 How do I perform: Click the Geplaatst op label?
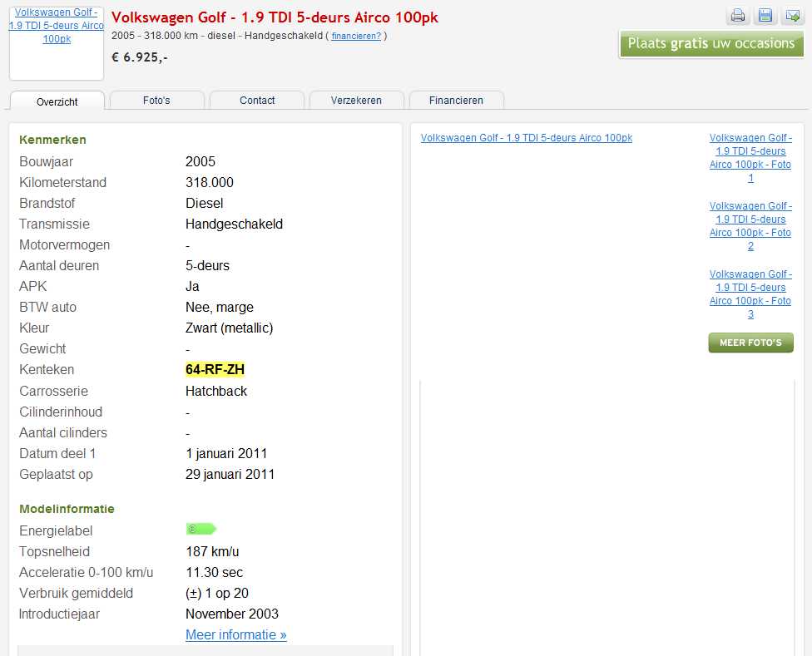coord(56,474)
